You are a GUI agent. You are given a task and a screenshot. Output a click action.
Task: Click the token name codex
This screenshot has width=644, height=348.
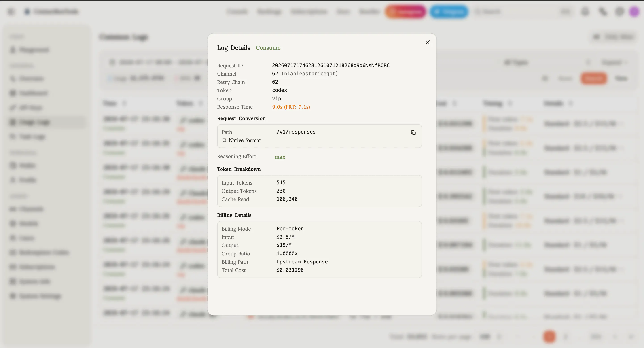[280, 90]
